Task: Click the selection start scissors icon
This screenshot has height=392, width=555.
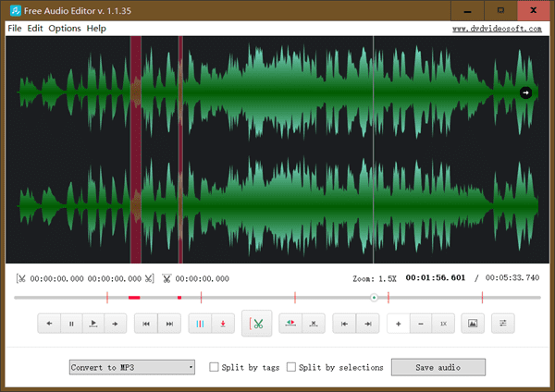Action: tap(22, 279)
